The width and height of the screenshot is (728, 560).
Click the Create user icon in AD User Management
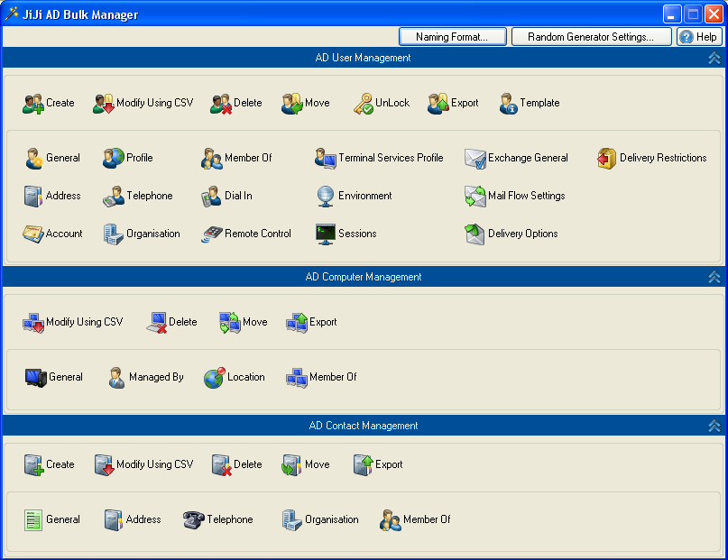point(33,104)
